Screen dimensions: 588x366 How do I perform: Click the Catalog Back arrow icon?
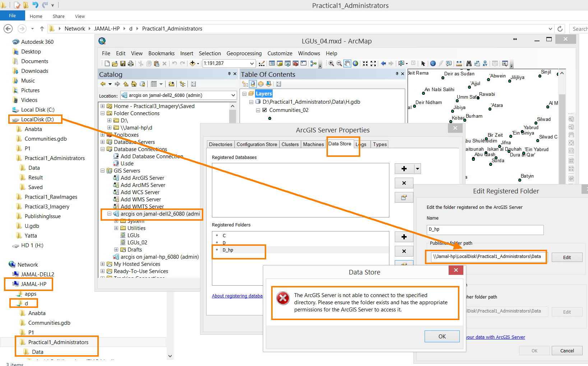point(103,84)
